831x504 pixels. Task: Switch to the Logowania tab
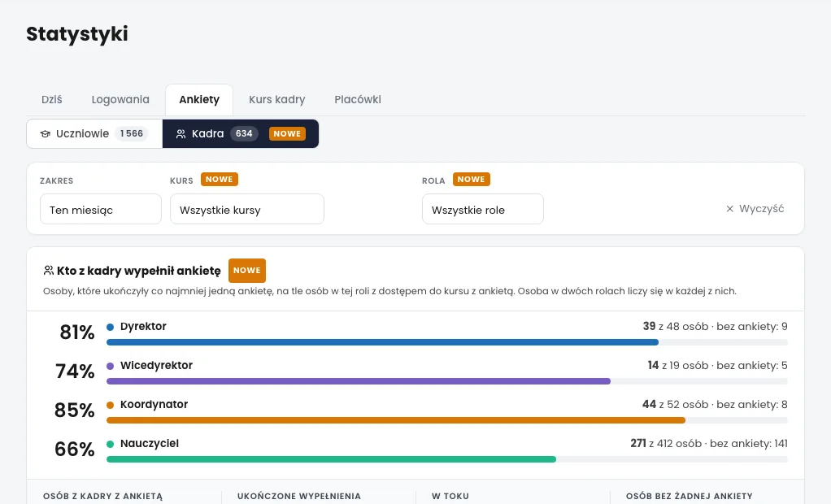pos(120,100)
